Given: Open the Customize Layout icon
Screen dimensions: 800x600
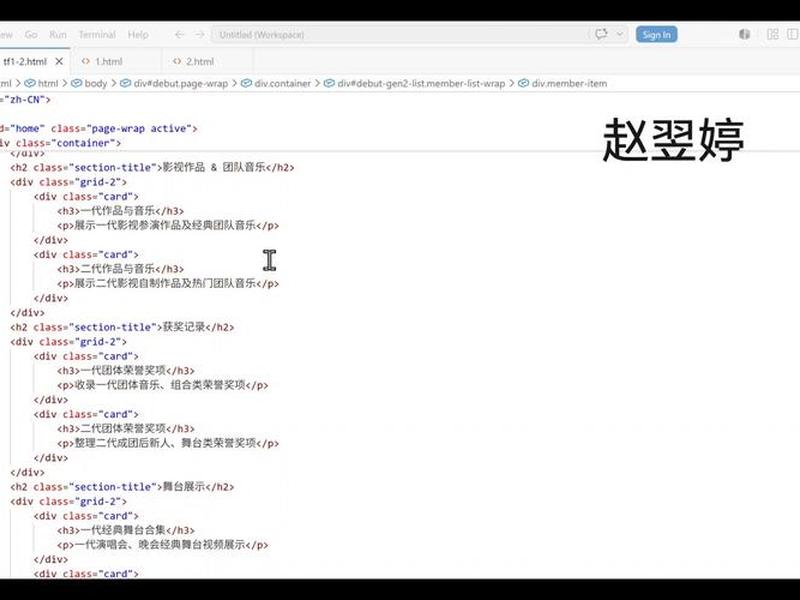Looking at the screenshot, I should click(772, 34).
